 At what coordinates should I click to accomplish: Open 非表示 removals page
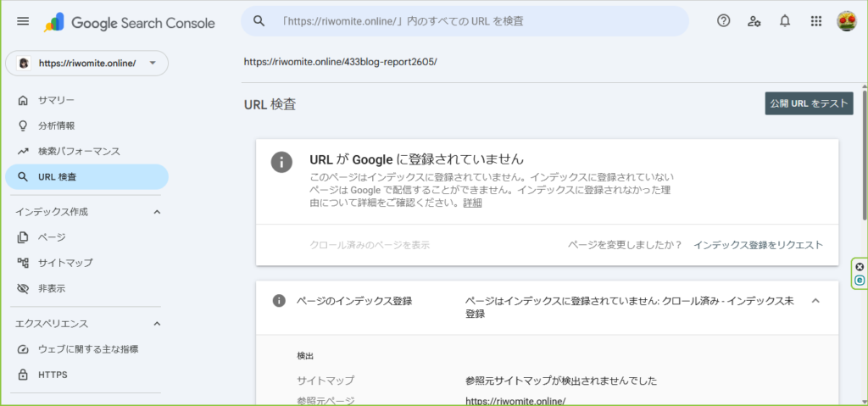pos(87,288)
